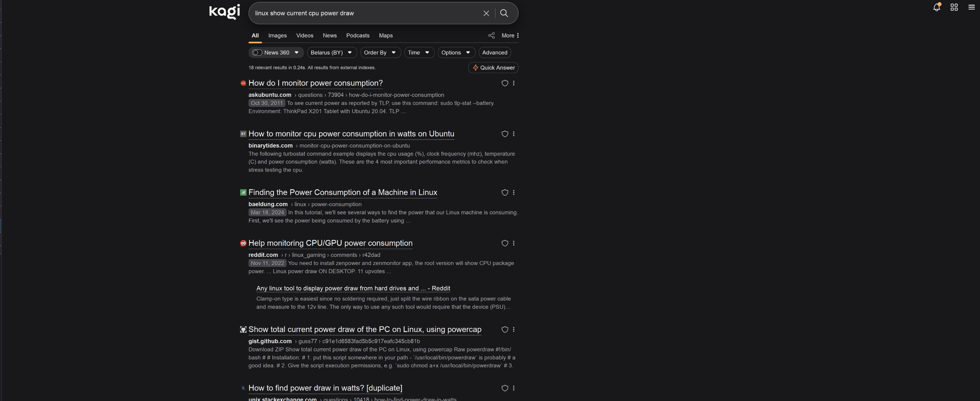Open the Time filter dropdown
This screenshot has height=401, width=980.
419,52
